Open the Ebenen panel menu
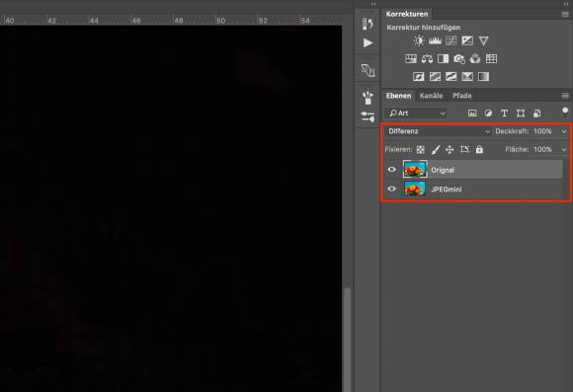The height and width of the screenshot is (392, 573). 565,96
